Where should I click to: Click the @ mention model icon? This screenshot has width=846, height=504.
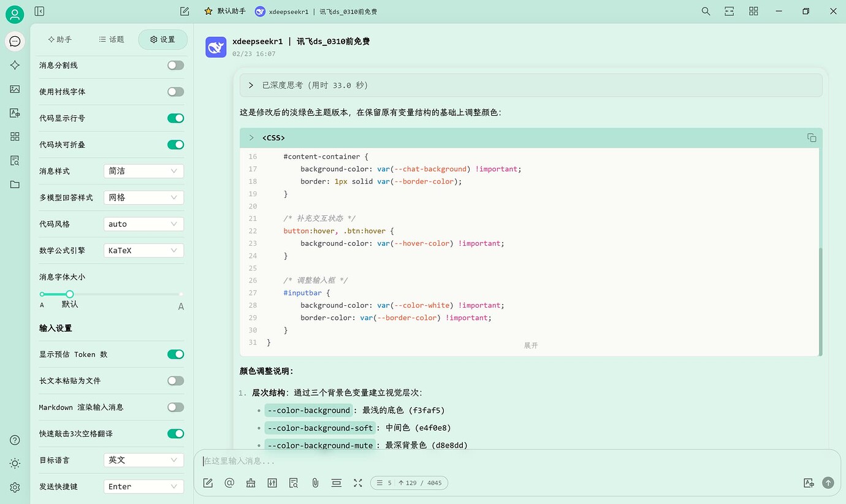(x=229, y=483)
